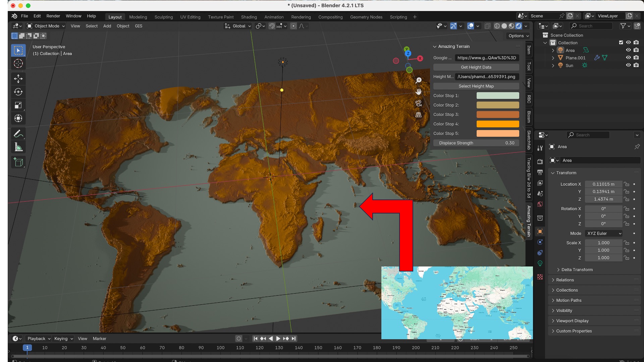Image resolution: width=644 pixels, height=362 pixels.
Task: Choose the Add Cube tool
Action: point(18,162)
